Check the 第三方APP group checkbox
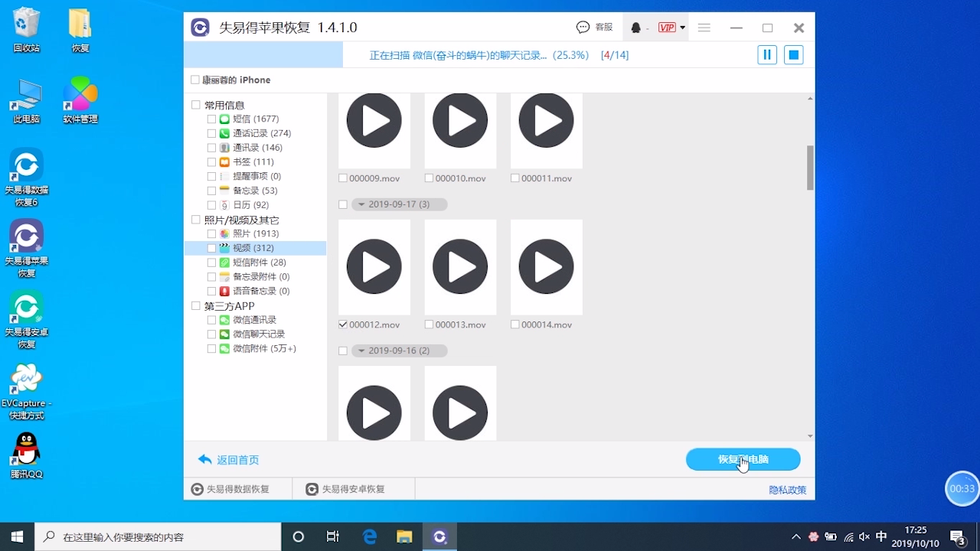Image resolution: width=980 pixels, height=551 pixels. click(x=196, y=306)
